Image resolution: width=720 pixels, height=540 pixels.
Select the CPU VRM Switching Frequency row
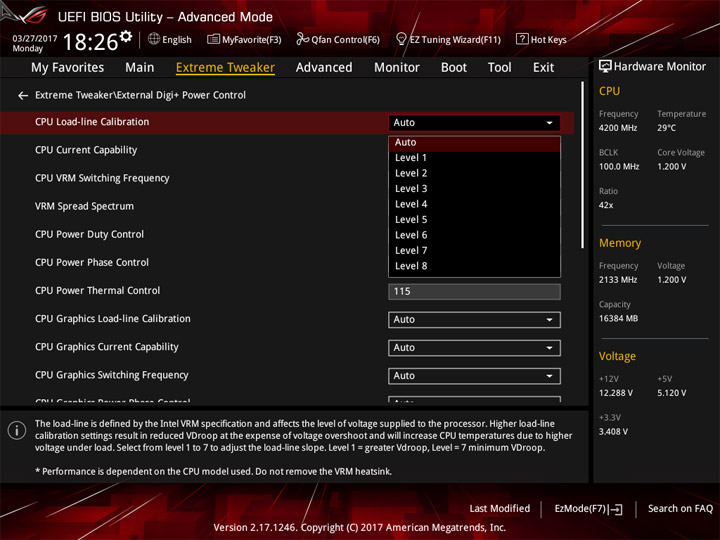click(x=102, y=178)
